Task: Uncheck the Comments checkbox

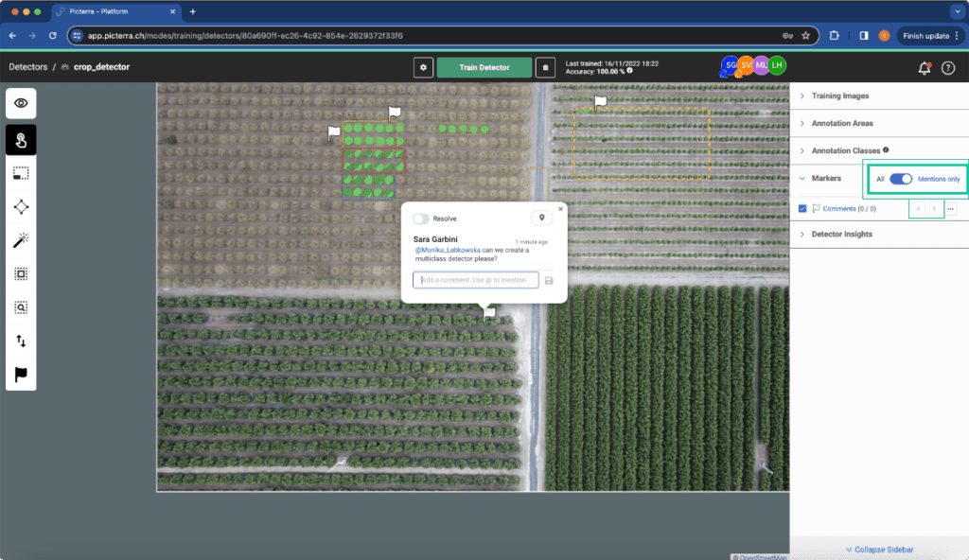Action: point(802,209)
